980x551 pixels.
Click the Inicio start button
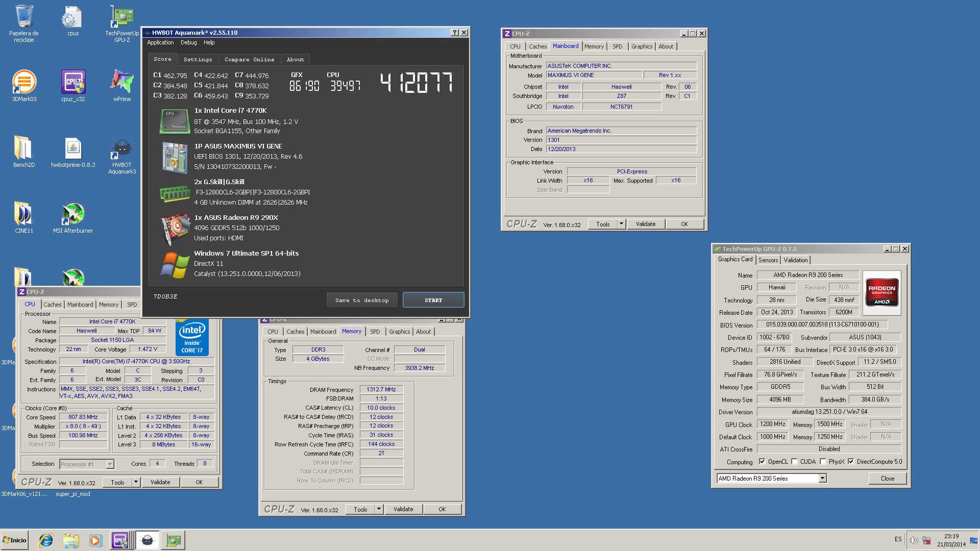point(15,540)
